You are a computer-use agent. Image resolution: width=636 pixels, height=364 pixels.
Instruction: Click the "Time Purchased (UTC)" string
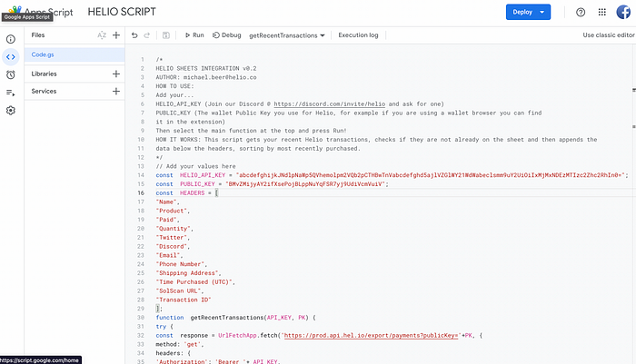pos(194,282)
